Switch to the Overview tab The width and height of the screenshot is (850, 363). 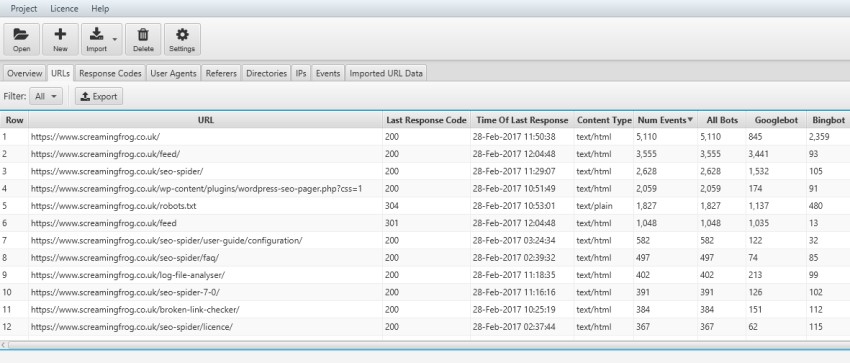coord(24,73)
